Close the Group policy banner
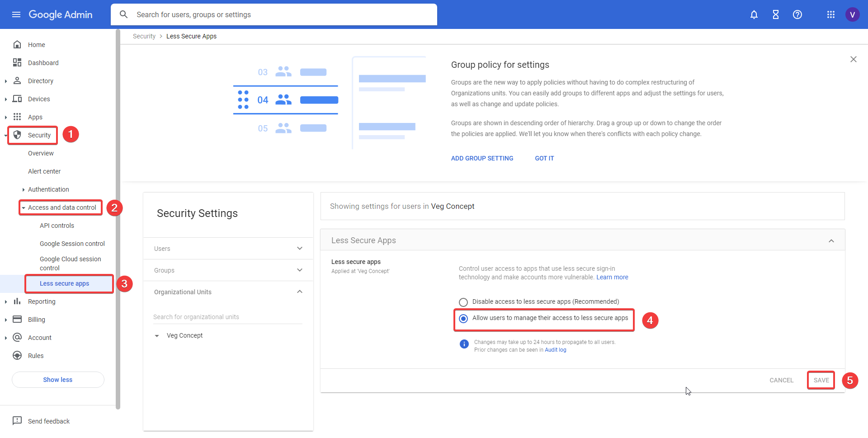Image resolution: width=868 pixels, height=438 pixels. point(854,59)
